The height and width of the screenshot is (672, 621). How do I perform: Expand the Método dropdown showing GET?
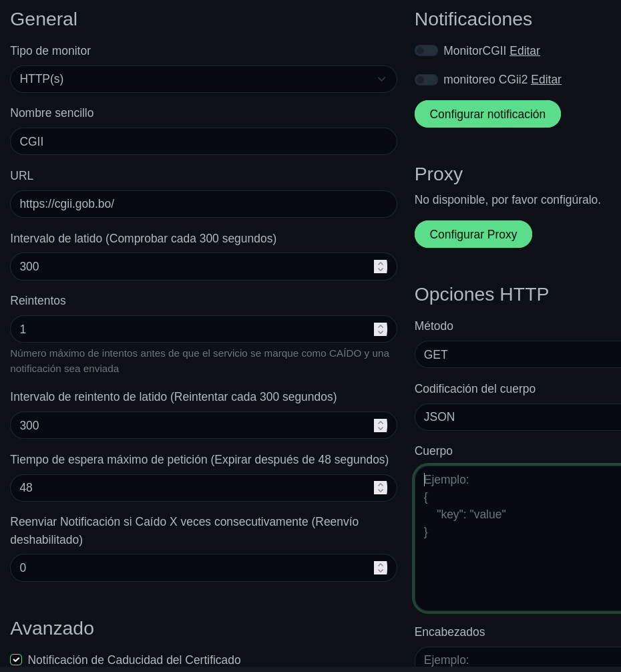(517, 355)
